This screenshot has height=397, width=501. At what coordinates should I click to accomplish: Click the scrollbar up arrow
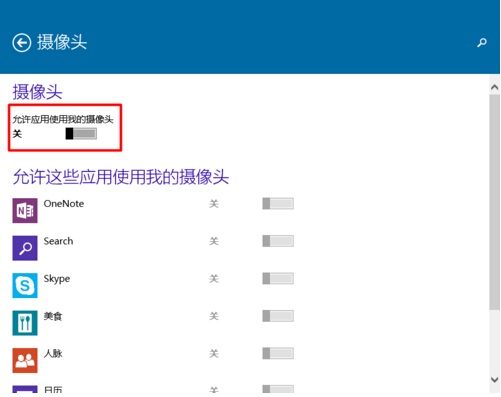click(495, 87)
